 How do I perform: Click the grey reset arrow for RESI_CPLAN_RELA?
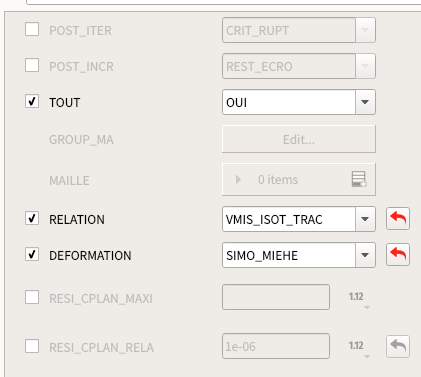[398, 347]
